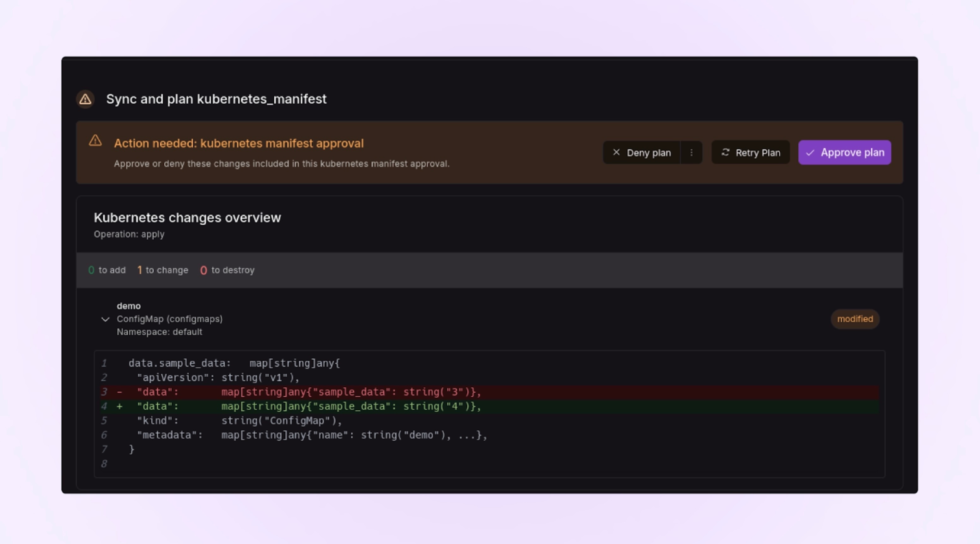The width and height of the screenshot is (980, 544).
Task: Click the refresh icon on Retry Plan
Action: tap(726, 153)
